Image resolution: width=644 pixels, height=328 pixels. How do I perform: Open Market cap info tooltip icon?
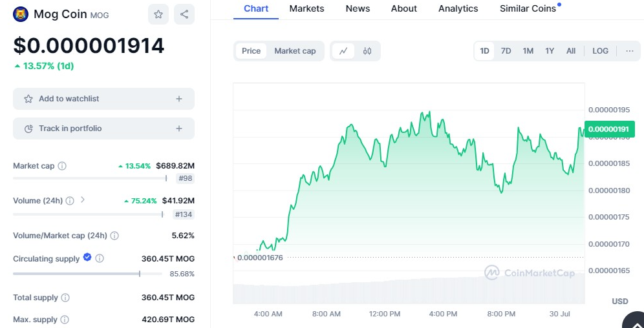click(62, 166)
